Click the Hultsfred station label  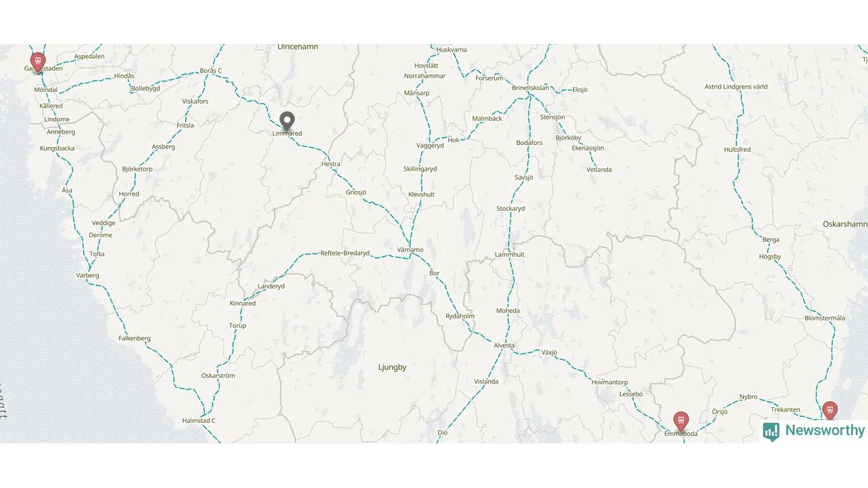pyautogui.click(x=737, y=150)
